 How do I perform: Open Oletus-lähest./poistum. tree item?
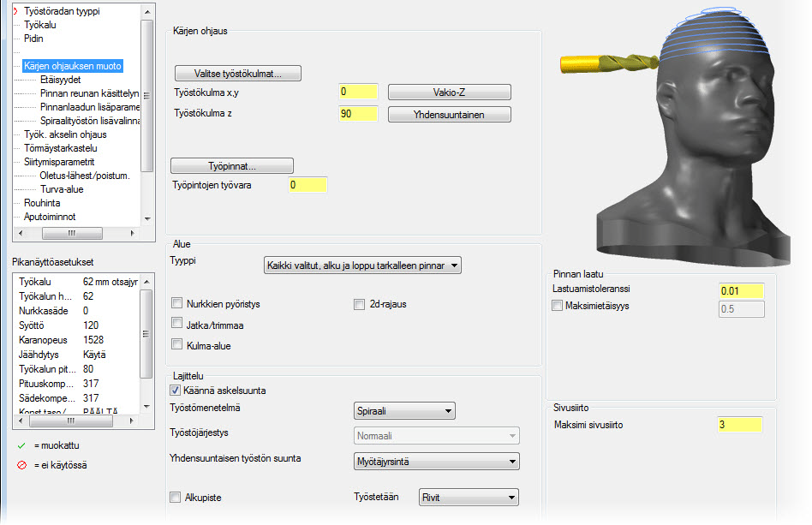(85, 176)
